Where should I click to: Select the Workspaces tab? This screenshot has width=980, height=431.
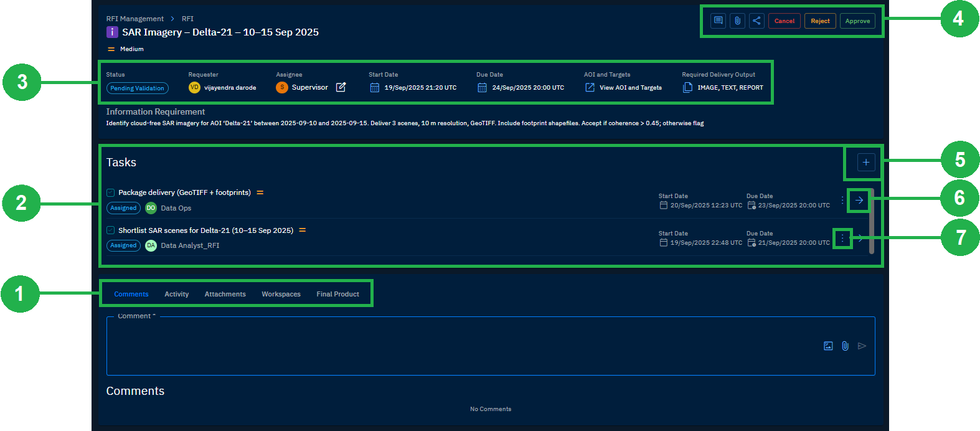tap(281, 294)
